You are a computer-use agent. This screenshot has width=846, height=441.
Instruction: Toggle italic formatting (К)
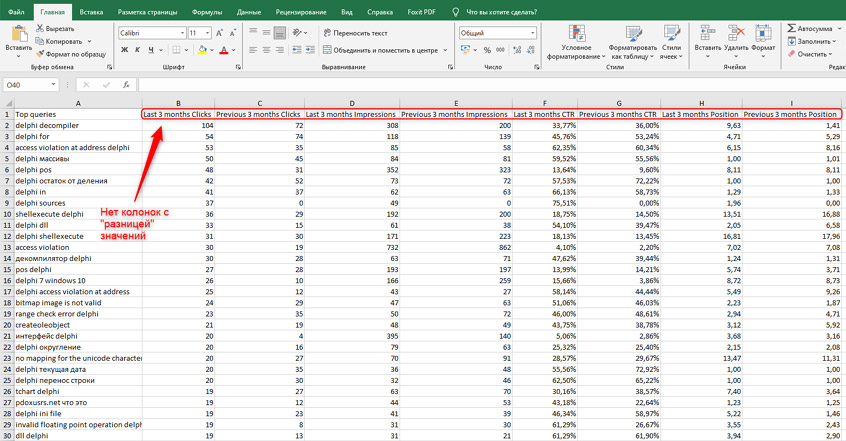point(138,50)
